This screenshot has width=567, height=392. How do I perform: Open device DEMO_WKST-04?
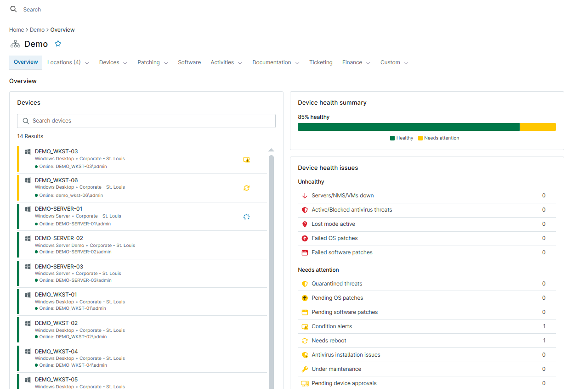pos(57,352)
